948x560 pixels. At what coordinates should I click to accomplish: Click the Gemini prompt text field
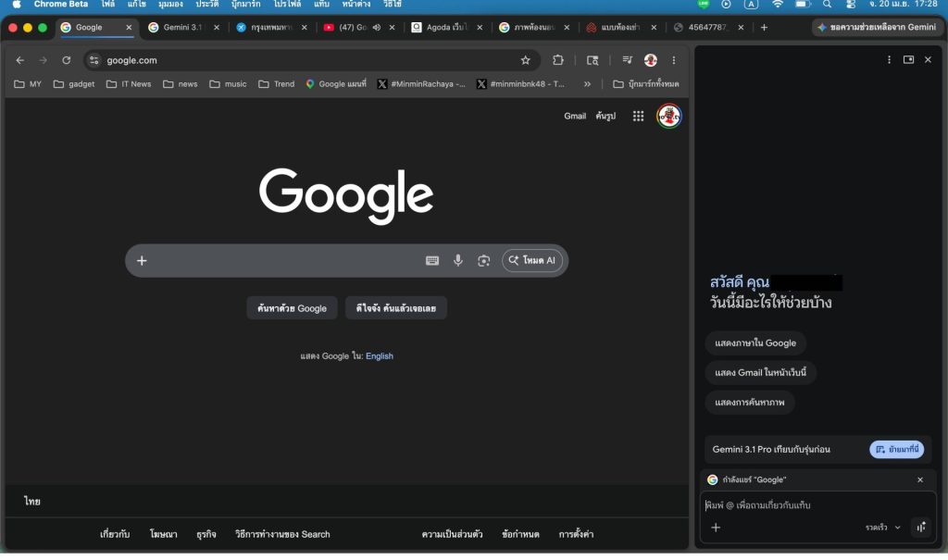tap(815, 505)
